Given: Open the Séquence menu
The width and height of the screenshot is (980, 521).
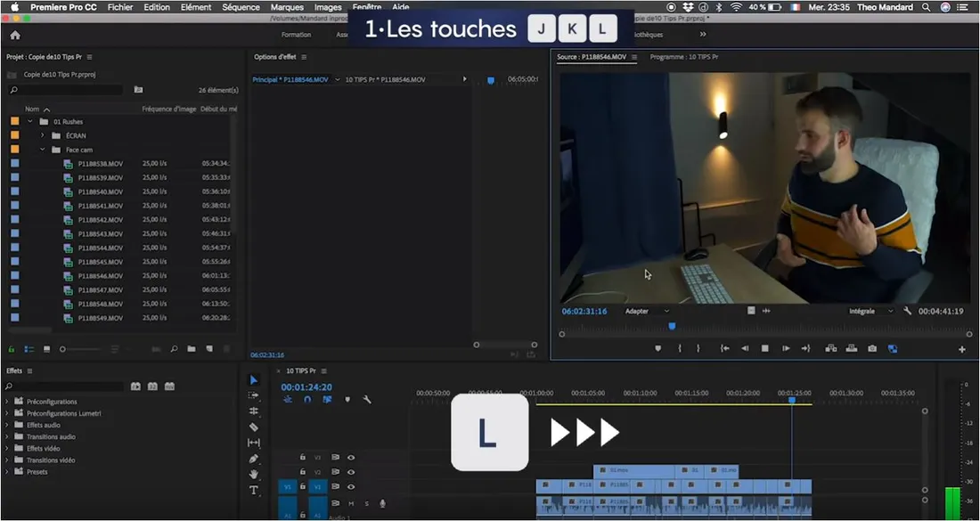Looking at the screenshot, I should pyautogui.click(x=241, y=7).
